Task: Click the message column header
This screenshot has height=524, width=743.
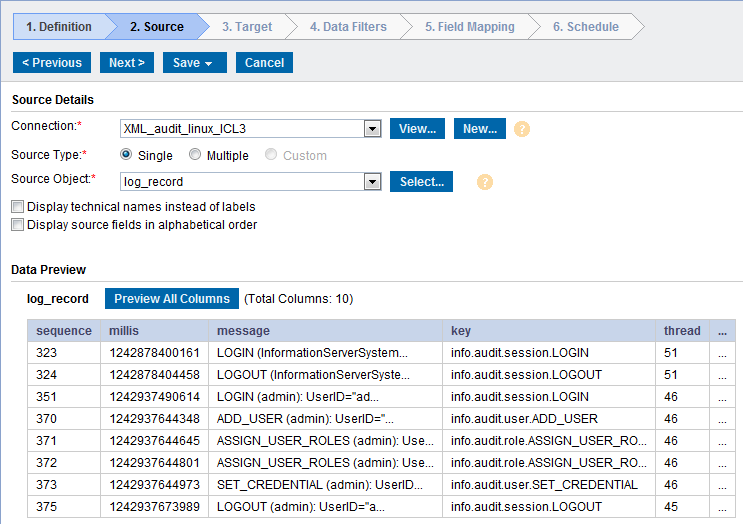Action: (x=326, y=331)
